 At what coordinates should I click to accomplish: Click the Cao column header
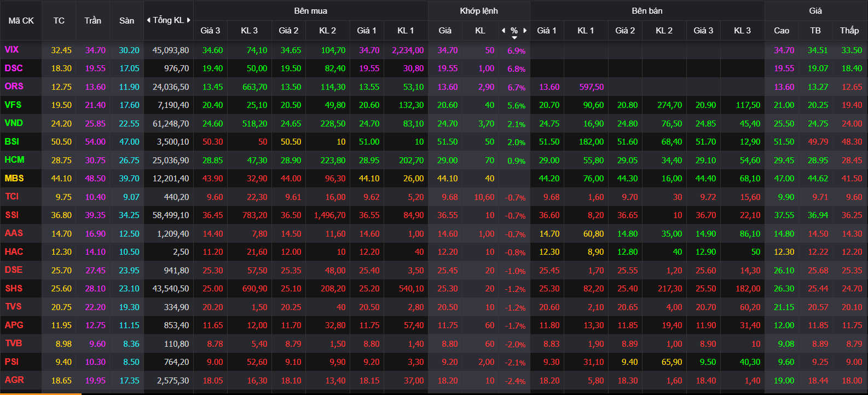tap(782, 31)
